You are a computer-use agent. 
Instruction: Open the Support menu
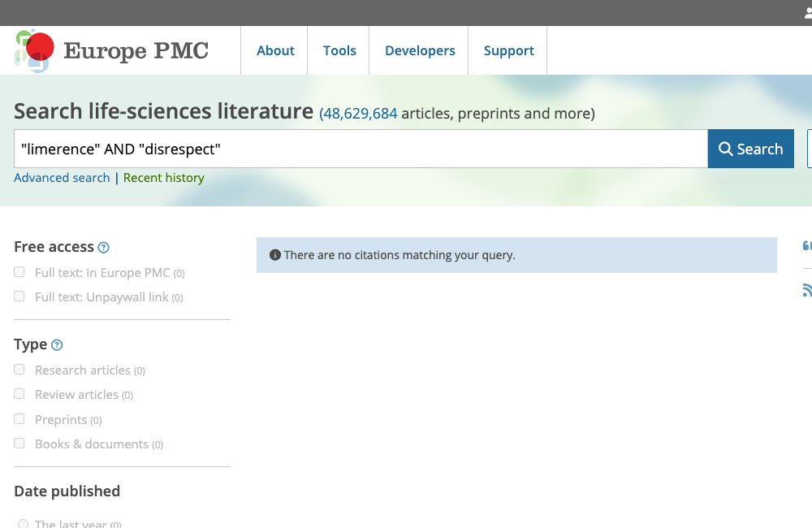tap(508, 51)
